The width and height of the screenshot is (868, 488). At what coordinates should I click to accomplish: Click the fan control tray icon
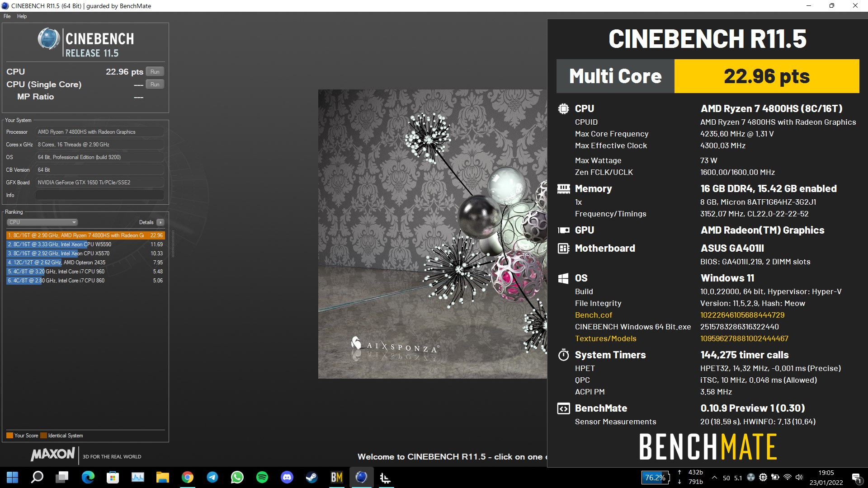coord(751,478)
